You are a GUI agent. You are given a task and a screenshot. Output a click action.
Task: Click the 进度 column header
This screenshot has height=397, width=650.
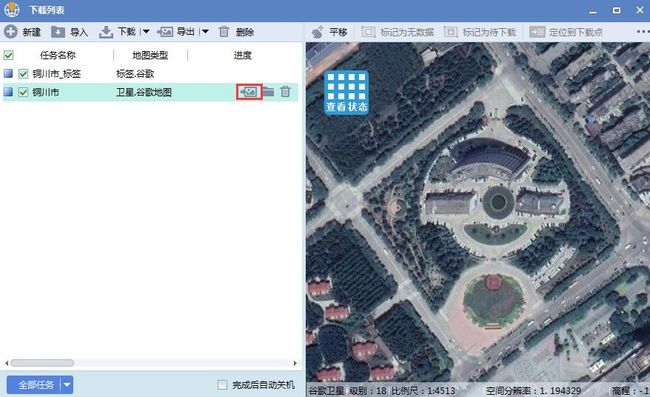coord(243,55)
